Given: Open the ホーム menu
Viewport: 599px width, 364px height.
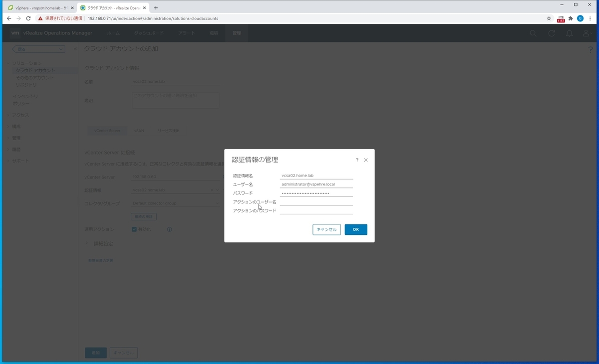Looking at the screenshot, I should (x=113, y=33).
